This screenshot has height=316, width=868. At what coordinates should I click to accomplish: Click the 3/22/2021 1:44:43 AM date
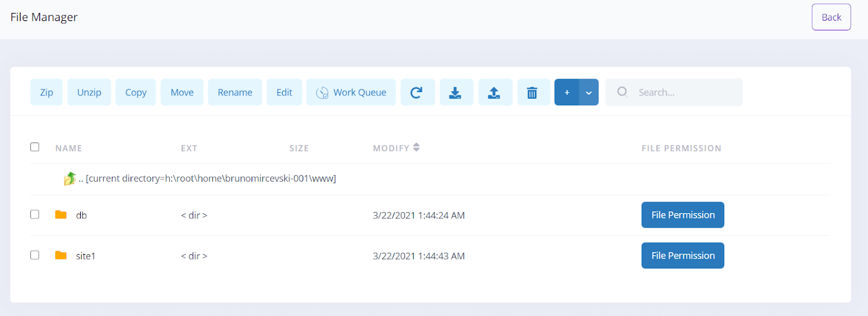click(x=419, y=256)
